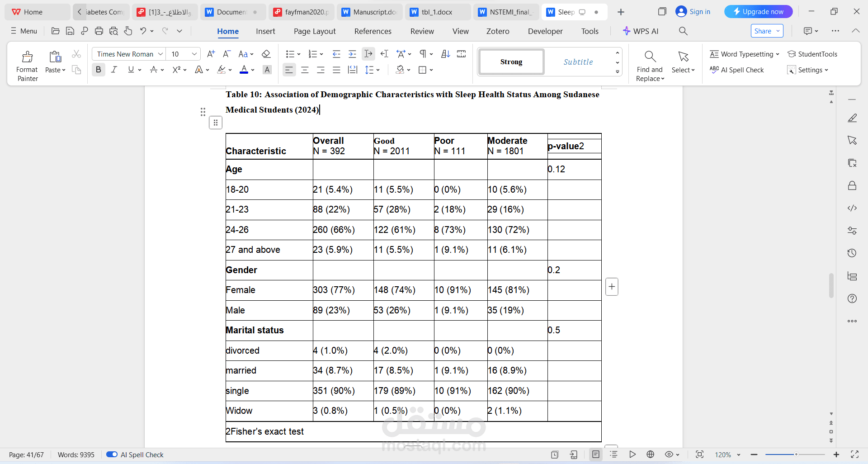
Task: Toggle character shading button
Action: click(267, 70)
